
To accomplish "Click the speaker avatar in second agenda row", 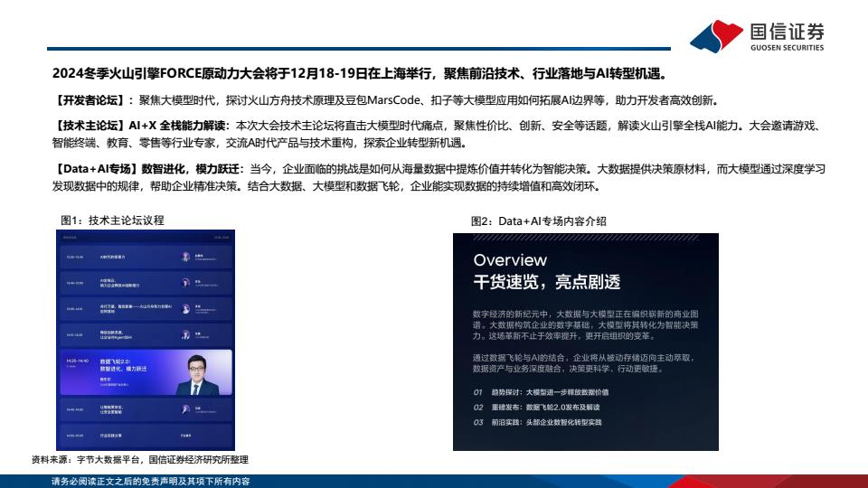I will point(186,283).
